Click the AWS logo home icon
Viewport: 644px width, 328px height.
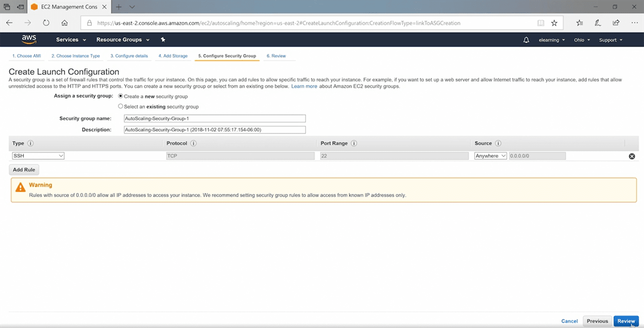coord(29,39)
